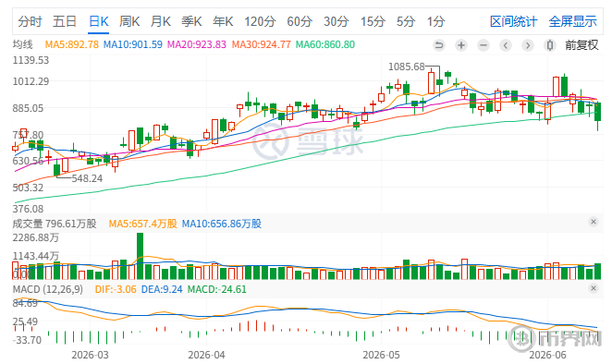This screenshot has height=364, width=612.
Task: Click the 1139.53 price axis label
Action: coord(31,60)
